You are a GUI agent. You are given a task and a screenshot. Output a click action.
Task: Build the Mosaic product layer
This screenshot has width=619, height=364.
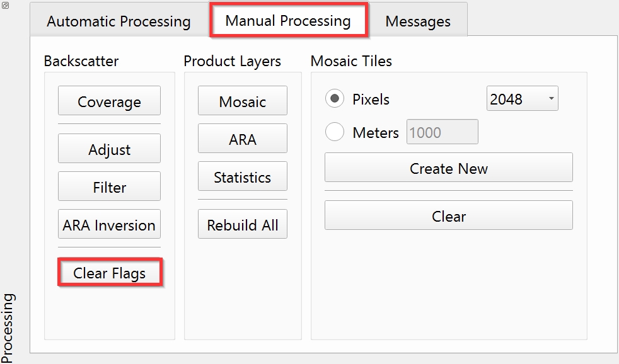tap(242, 101)
